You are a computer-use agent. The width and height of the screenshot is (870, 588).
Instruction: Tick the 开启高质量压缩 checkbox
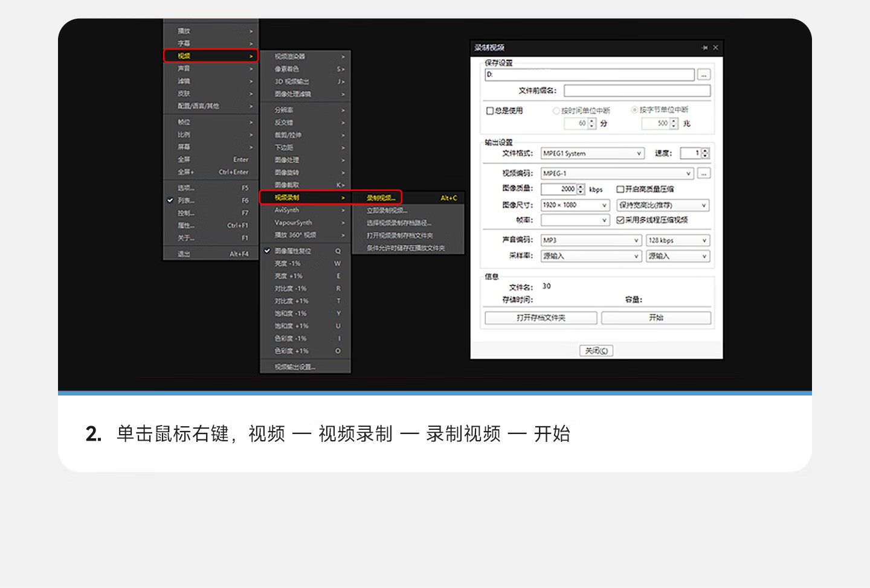click(620, 190)
